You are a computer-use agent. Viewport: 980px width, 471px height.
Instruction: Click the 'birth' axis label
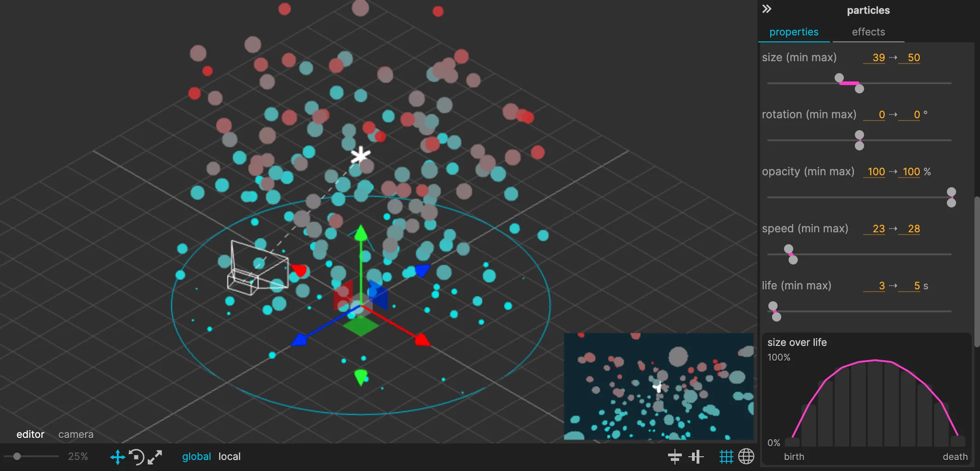(794, 457)
